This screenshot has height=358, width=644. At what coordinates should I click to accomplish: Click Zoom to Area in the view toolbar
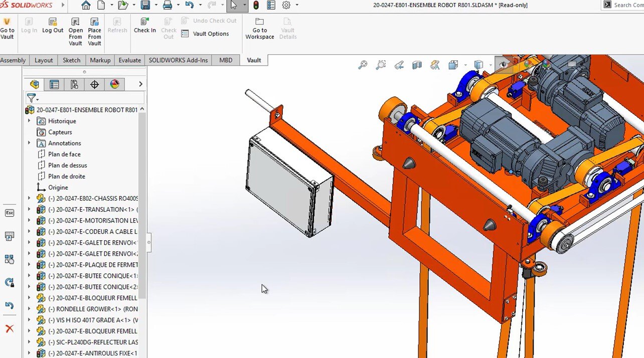381,65
